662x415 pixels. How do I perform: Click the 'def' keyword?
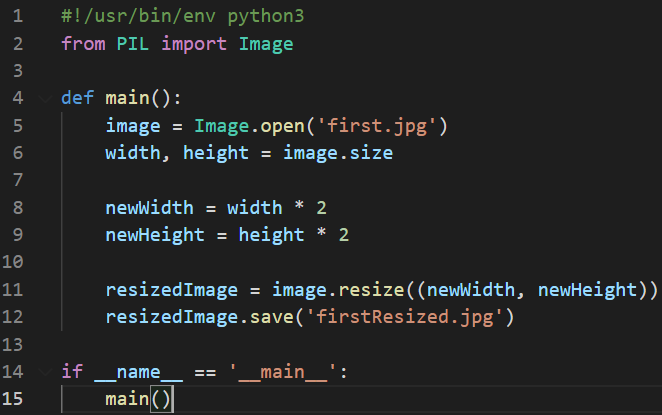click(78, 98)
